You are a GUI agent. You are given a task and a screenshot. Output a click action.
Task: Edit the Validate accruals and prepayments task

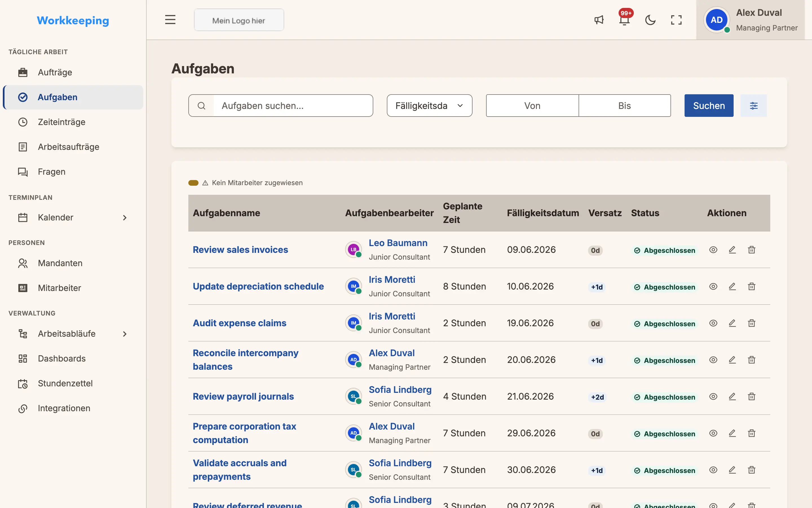coord(732,470)
